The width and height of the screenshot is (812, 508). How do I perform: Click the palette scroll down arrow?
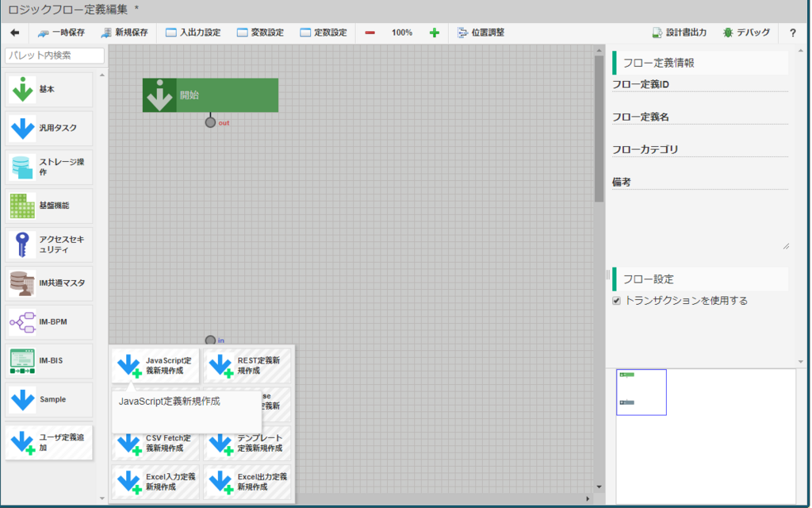tap(102, 498)
